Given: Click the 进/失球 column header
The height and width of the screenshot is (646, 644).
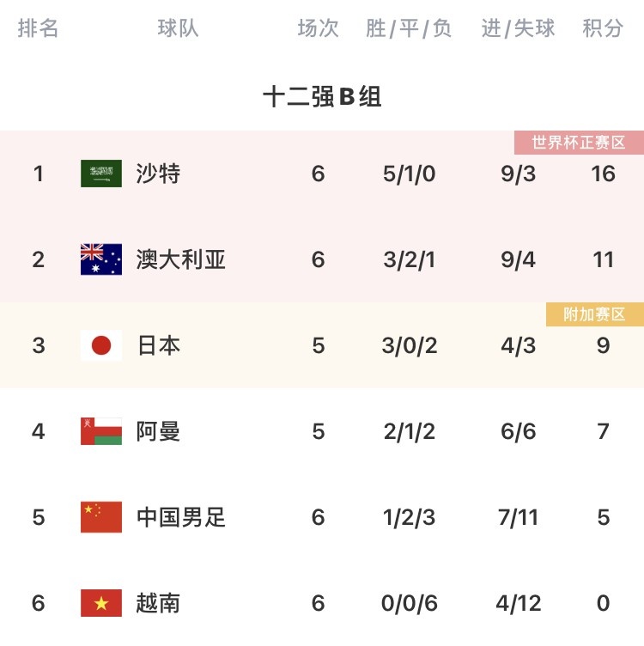Looking at the screenshot, I should click(x=518, y=28).
